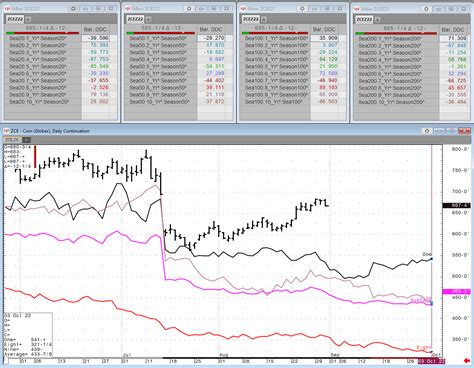This screenshot has height=368, width=474.
Task: Click Bar, DOC column header in Sea50 window
Action: 211,29
